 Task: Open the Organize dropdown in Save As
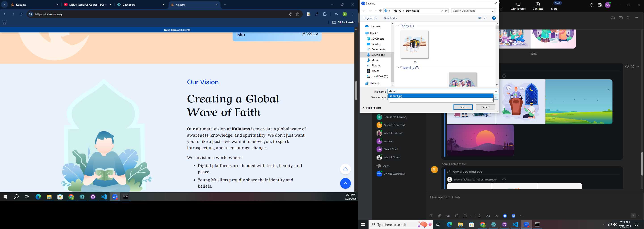(x=370, y=18)
